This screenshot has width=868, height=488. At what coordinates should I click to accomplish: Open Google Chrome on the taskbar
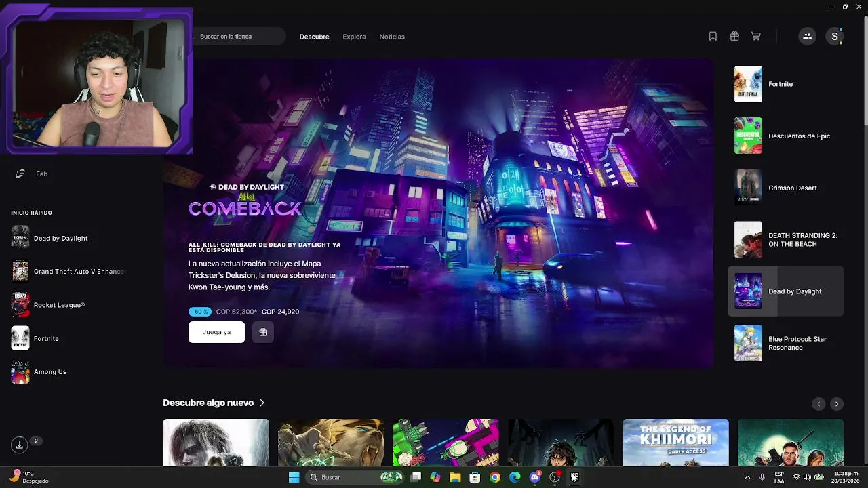tap(495, 477)
